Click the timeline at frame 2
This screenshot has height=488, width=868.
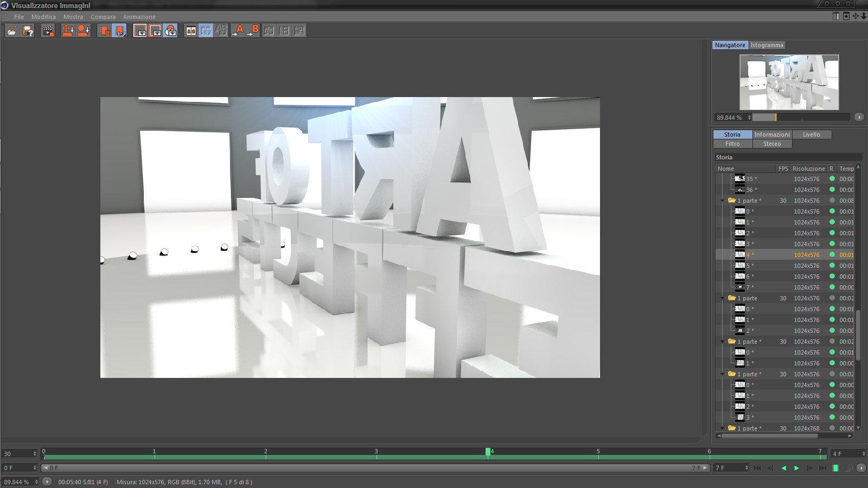pyautogui.click(x=265, y=454)
